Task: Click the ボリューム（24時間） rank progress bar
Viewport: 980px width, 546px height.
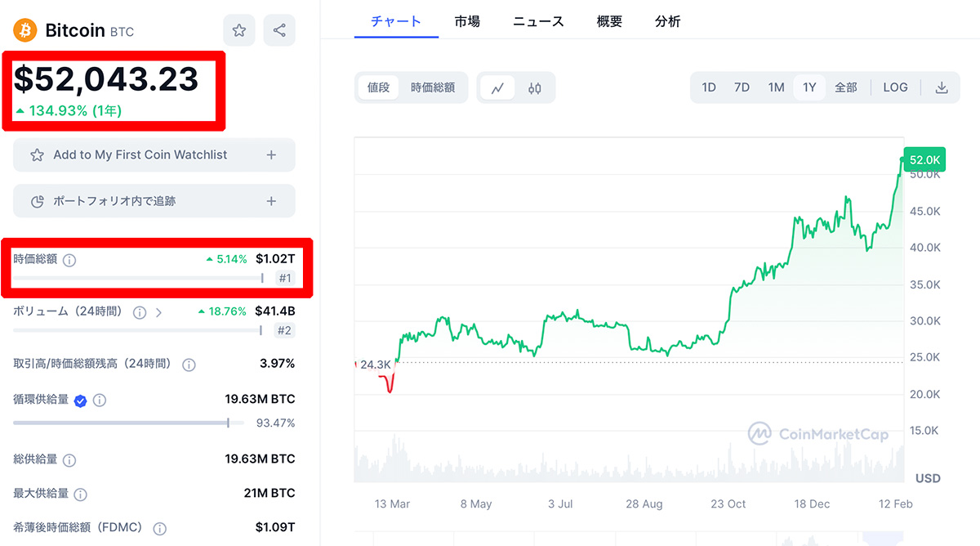Action: pyautogui.click(x=139, y=330)
